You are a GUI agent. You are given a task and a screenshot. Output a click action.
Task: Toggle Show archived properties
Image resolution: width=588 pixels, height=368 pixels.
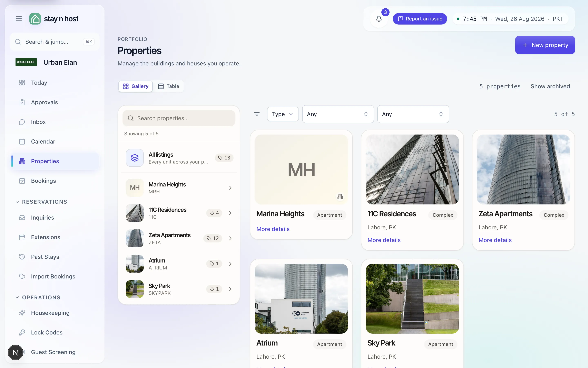pyautogui.click(x=550, y=86)
